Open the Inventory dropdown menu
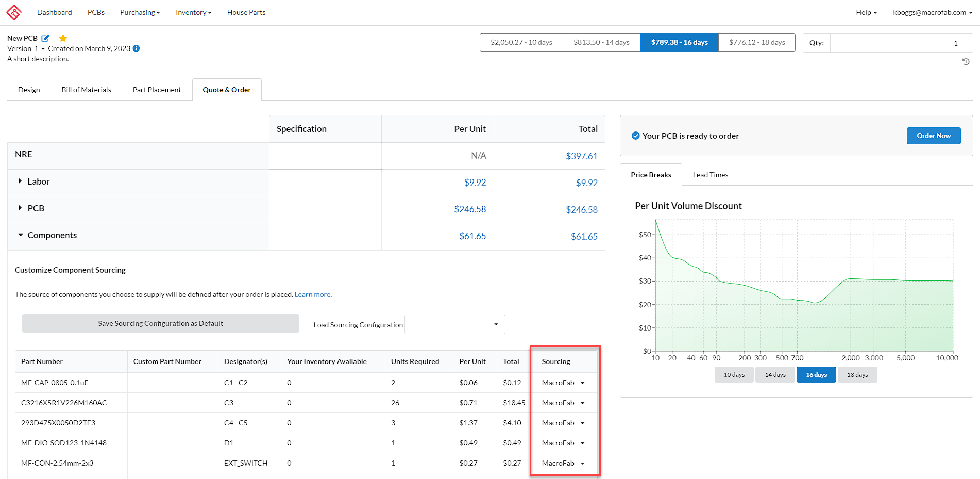980x479 pixels. click(194, 12)
